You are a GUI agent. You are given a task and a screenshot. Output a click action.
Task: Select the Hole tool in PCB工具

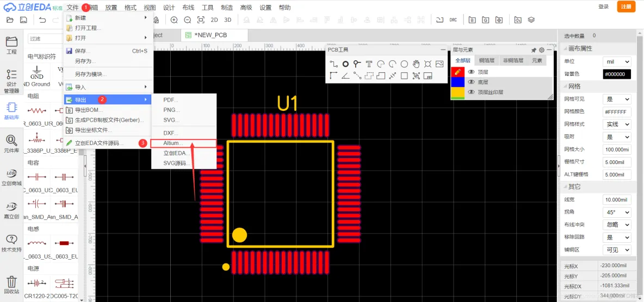428,64
